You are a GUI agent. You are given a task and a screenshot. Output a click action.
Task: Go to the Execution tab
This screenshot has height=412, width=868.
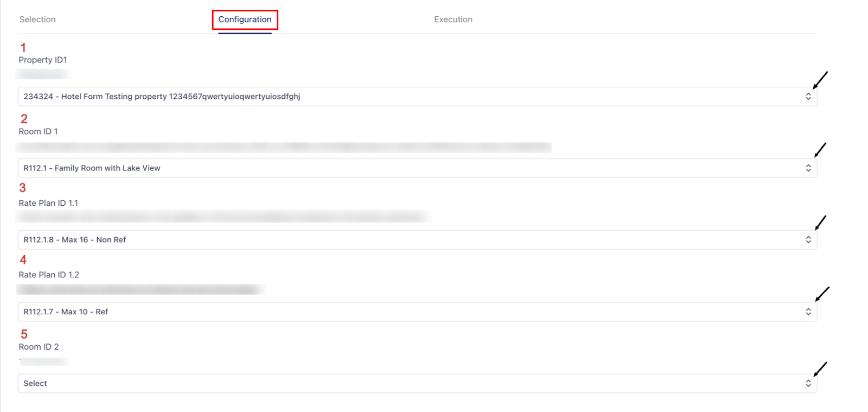point(453,20)
